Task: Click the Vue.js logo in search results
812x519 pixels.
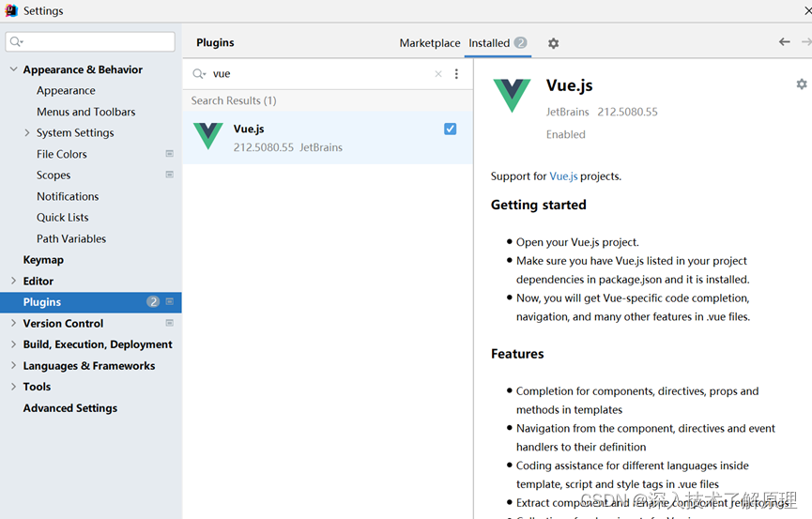Action: [208, 136]
